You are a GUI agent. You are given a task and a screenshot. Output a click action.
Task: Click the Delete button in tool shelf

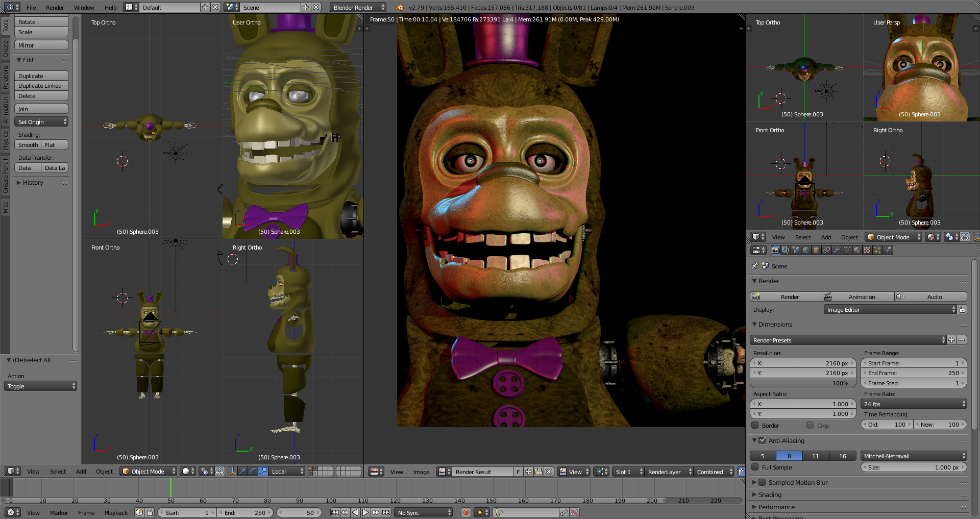(41, 96)
